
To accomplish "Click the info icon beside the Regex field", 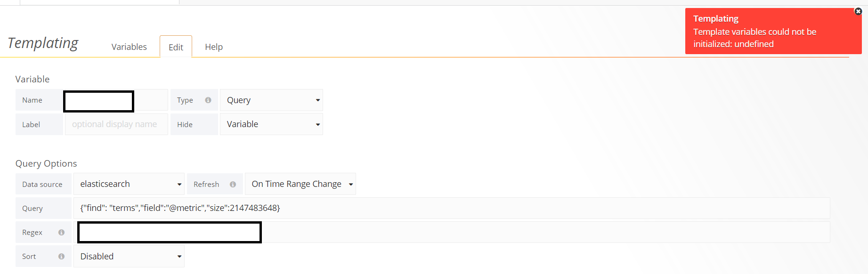I will pyautogui.click(x=61, y=232).
